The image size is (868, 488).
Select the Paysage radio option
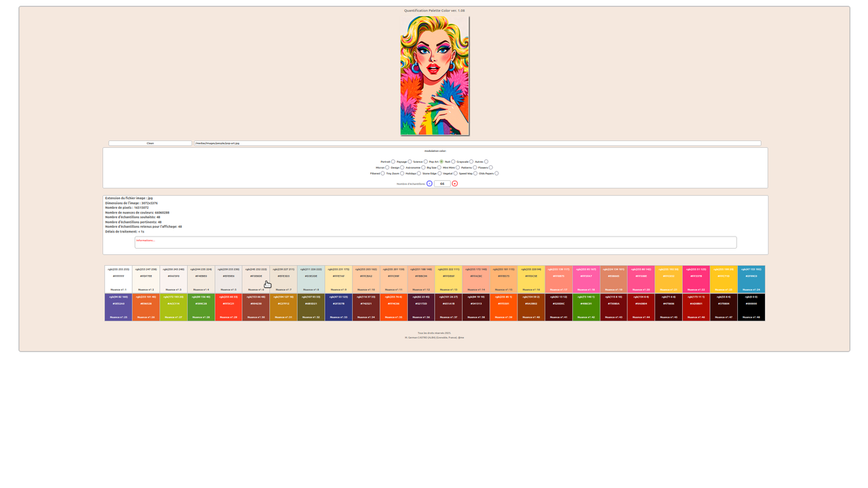pos(410,162)
